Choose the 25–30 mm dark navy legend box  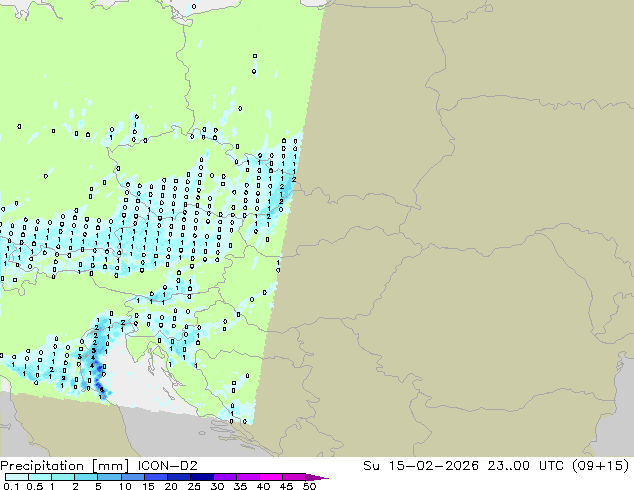point(201,477)
